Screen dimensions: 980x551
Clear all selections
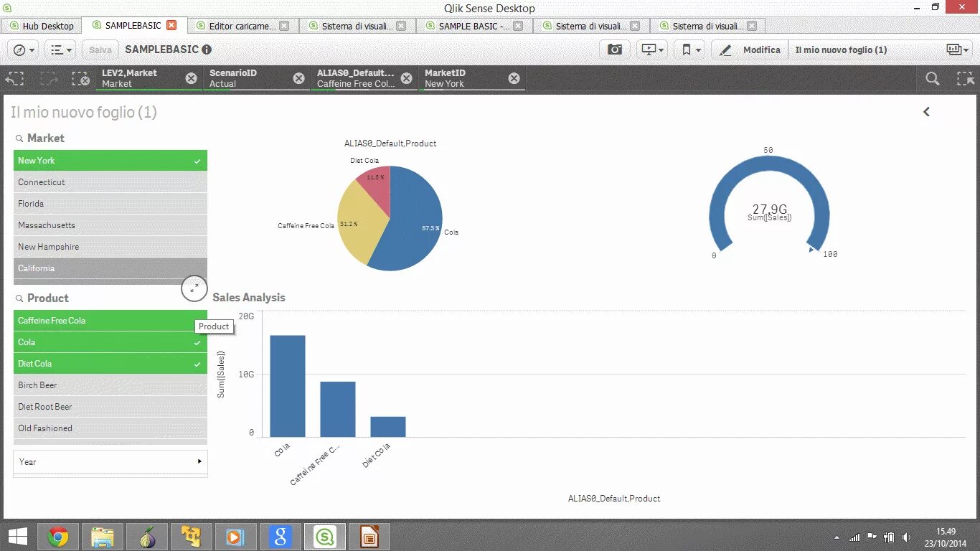point(81,79)
